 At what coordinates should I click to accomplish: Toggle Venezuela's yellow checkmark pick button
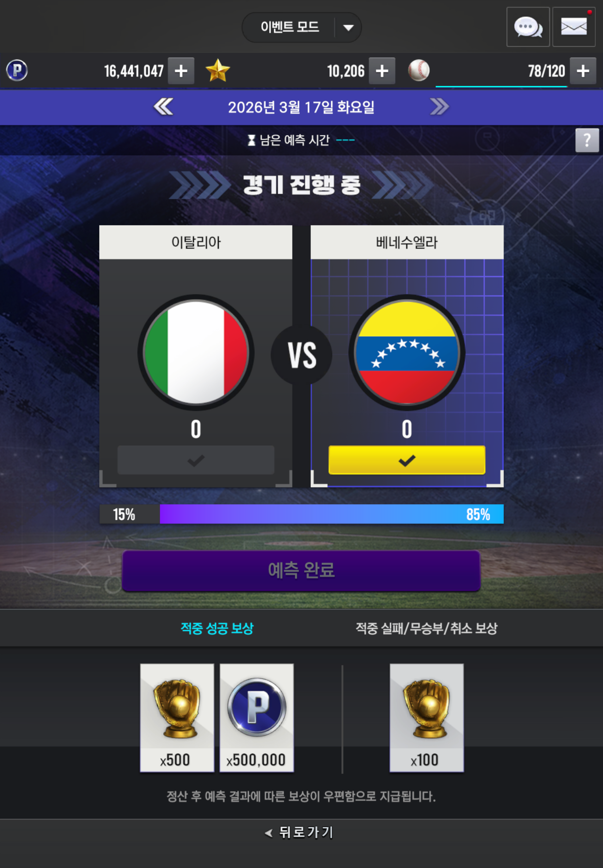click(x=407, y=460)
